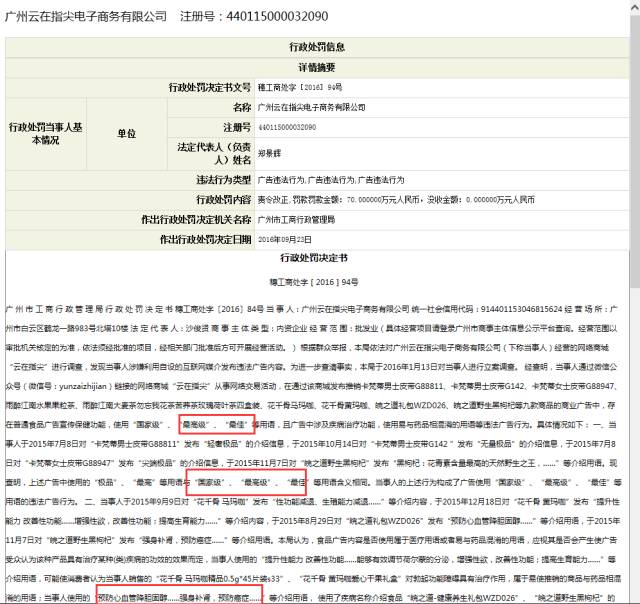Screen dimensions: 640x604
Task: Click the 单位 cell
Action: click(127, 134)
